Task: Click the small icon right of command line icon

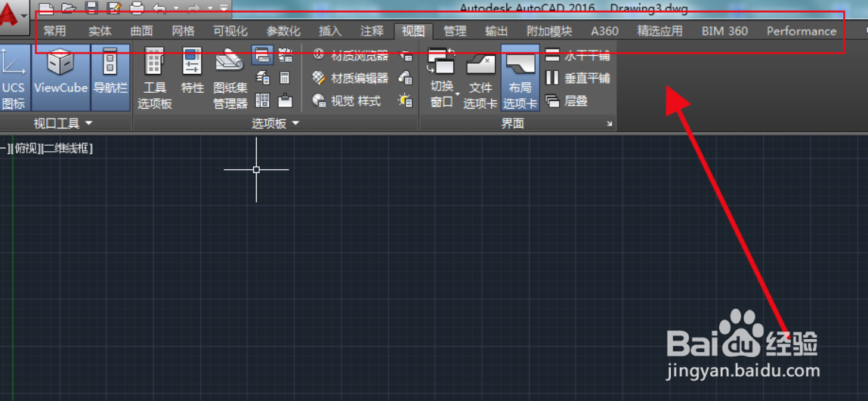Action: [285, 55]
